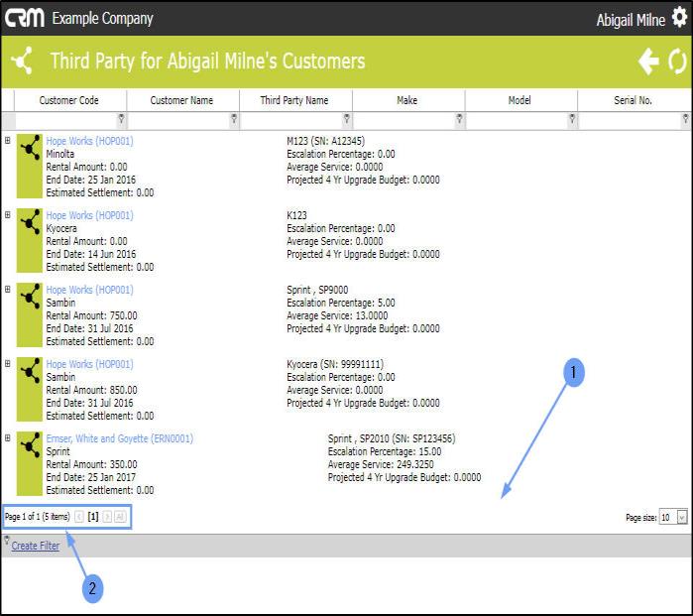Click the text Sprint , SP9000
The height and width of the screenshot is (616, 693).
[317, 290]
